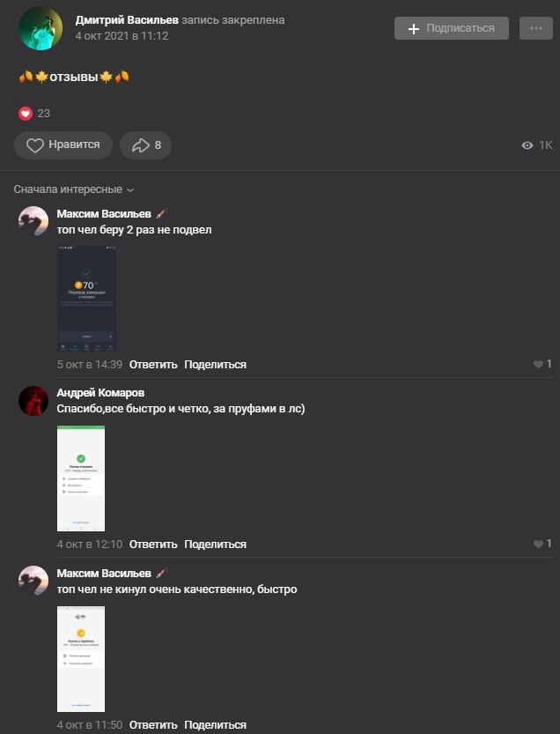Open the three-dots post options menu
Viewport: 560px width, 734px height.
[535, 28]
